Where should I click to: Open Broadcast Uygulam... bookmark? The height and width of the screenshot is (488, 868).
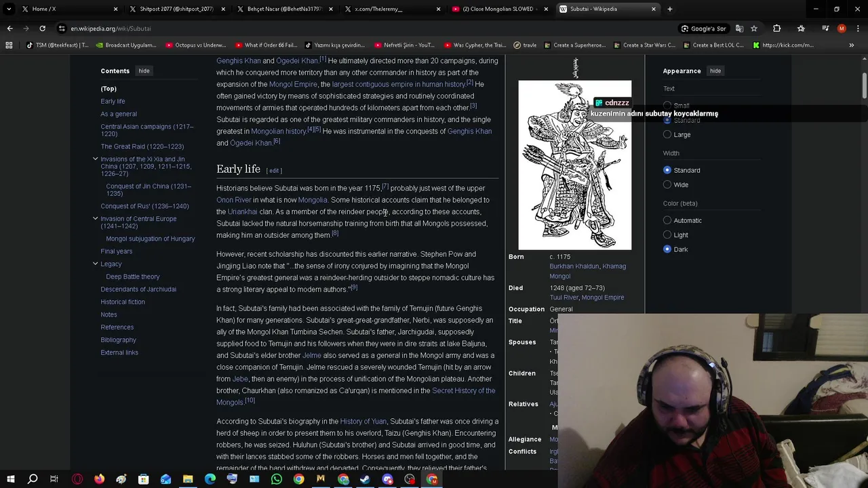point(126,45)
